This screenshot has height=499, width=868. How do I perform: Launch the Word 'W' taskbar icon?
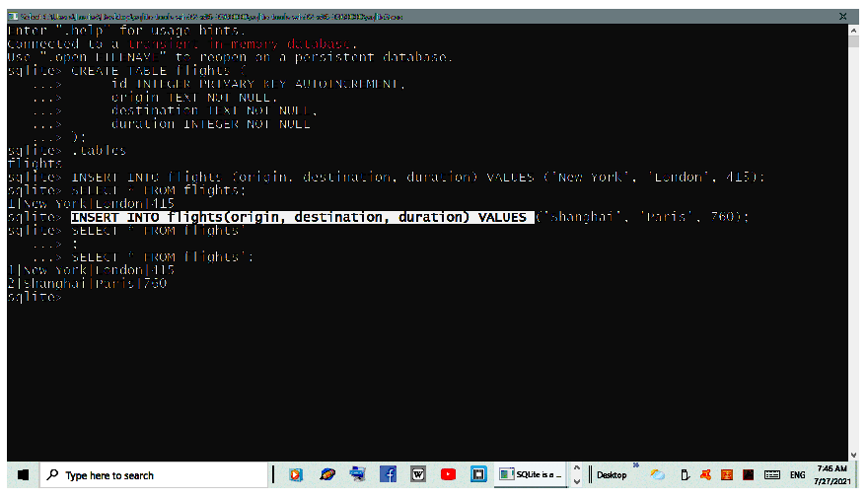pos(418,474)
